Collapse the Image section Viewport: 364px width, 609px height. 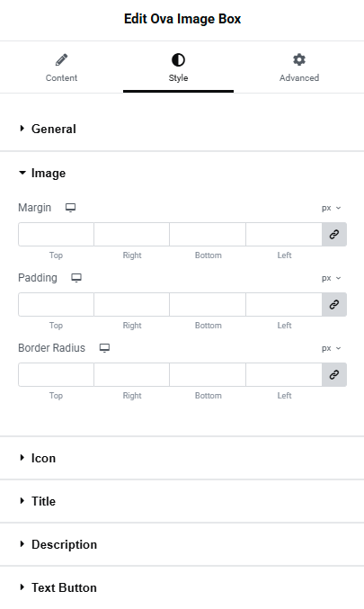pos(182,174)
